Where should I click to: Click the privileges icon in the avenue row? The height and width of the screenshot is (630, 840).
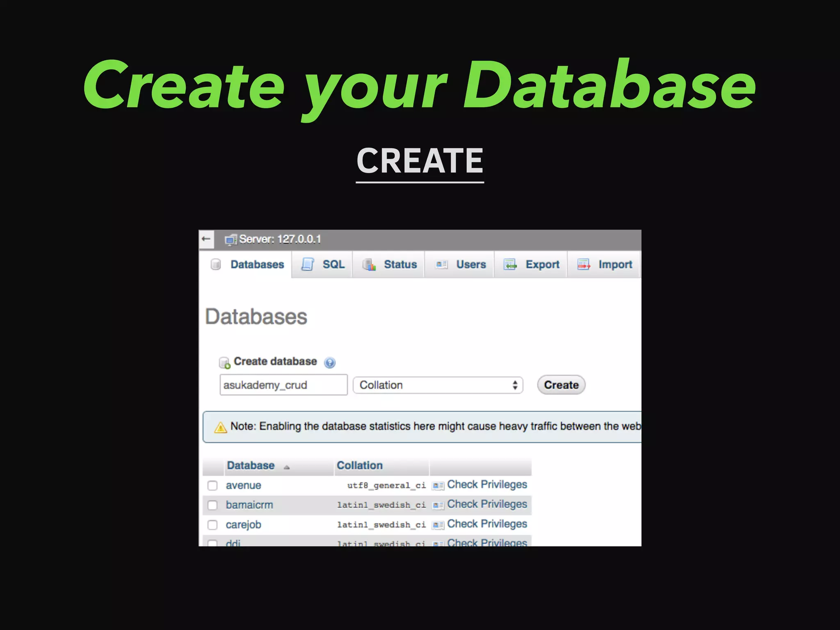438,486
